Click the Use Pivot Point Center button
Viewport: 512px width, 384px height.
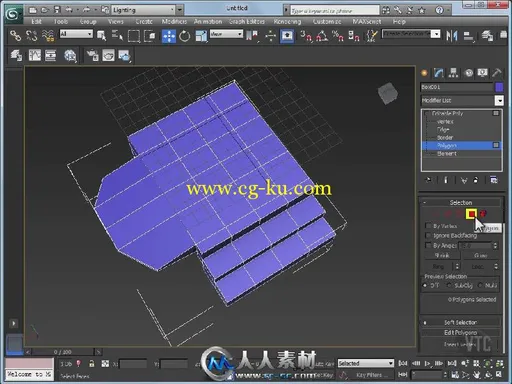(x=252, y=35)
